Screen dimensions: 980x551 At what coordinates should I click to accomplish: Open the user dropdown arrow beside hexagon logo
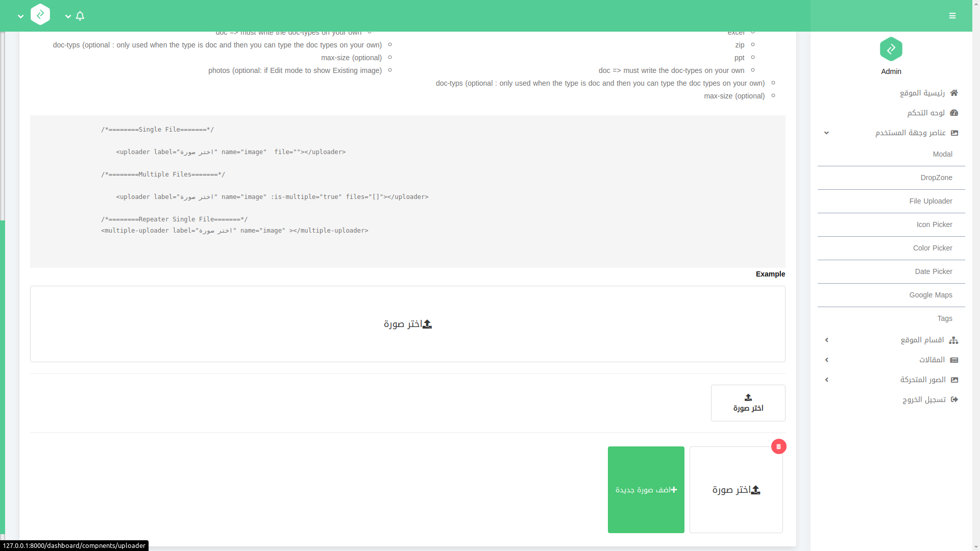tap(20, 16)
